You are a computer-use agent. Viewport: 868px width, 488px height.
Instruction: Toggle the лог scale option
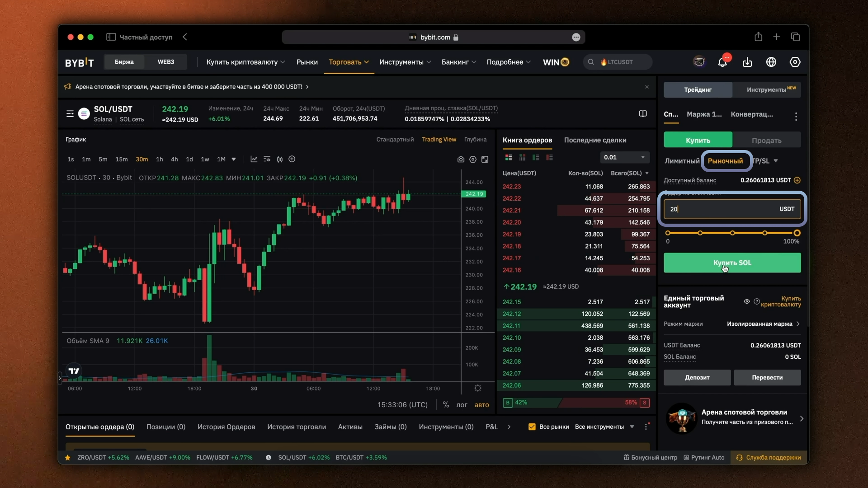tap(462, 405)
